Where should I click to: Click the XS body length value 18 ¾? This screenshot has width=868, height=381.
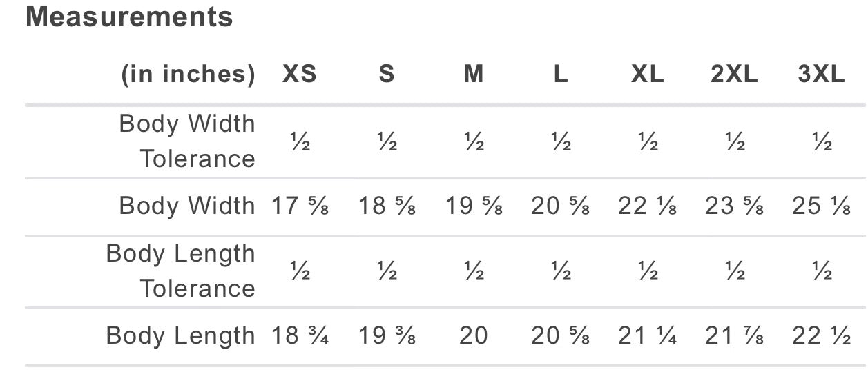tap(300, 336)
